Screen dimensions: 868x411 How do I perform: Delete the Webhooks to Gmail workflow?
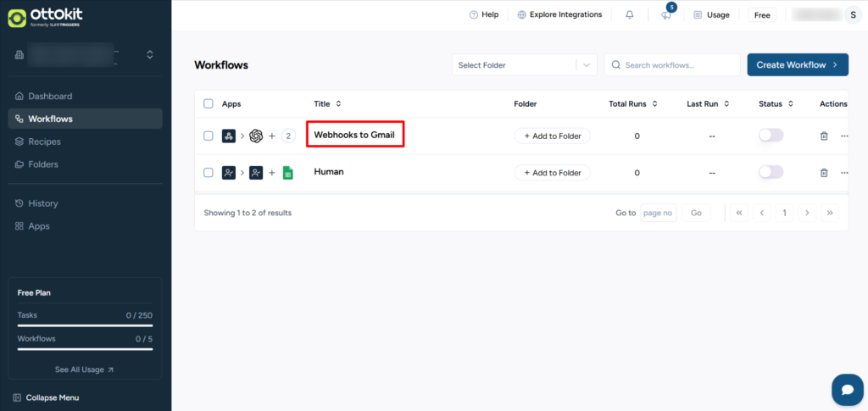click(824, 136)
